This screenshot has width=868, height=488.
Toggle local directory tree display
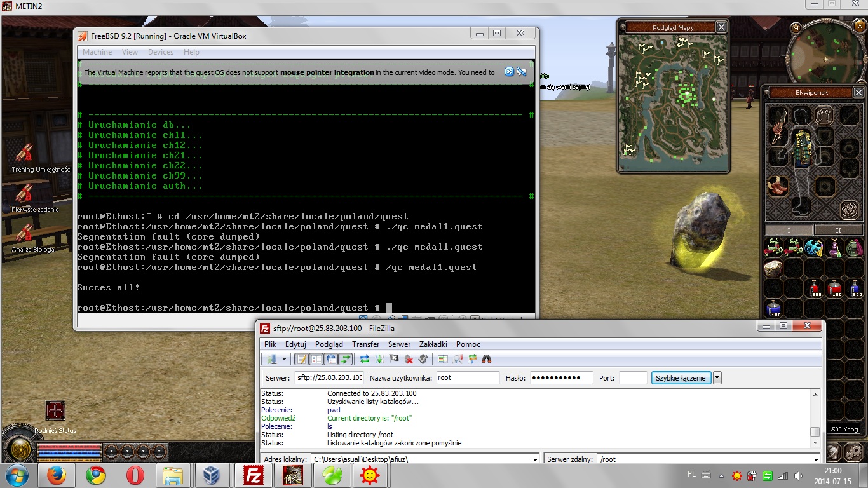[316, 359]
